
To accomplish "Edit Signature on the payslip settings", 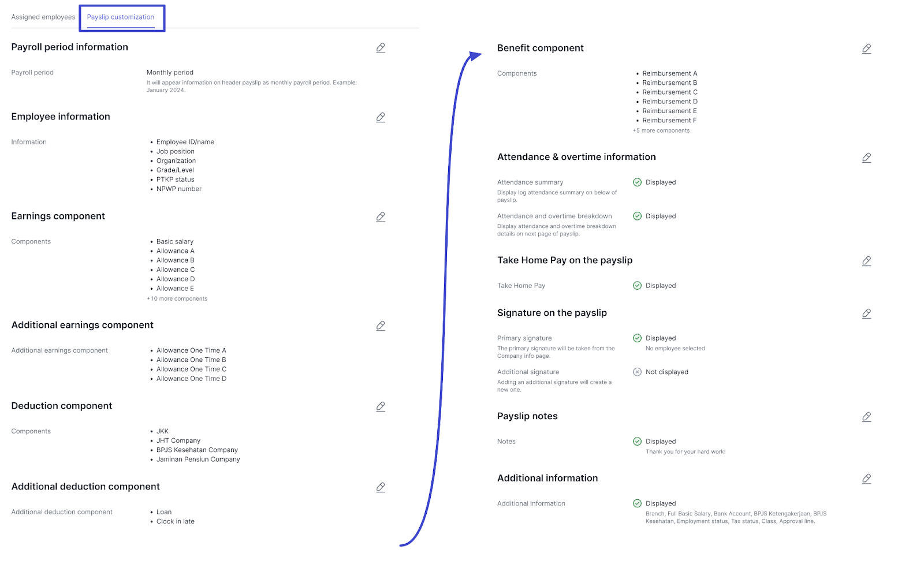I will pos(866,314).
